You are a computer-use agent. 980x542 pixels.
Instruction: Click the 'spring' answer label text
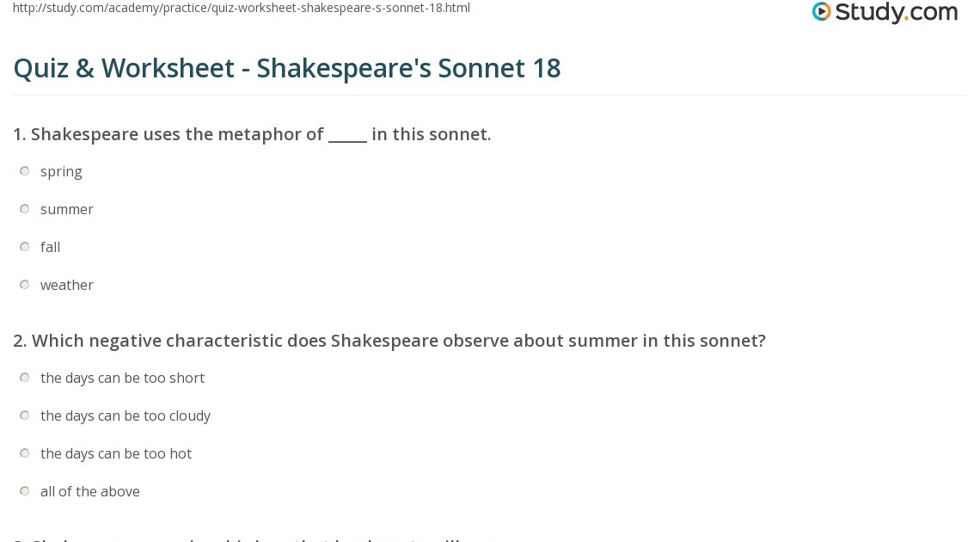[61, 171]
